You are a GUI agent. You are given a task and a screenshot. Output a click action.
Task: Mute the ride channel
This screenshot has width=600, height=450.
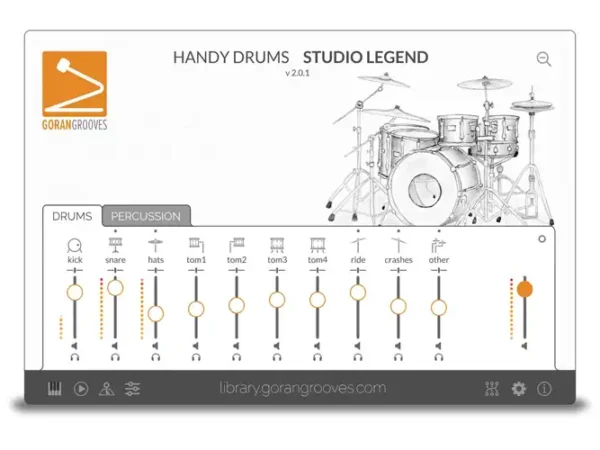click(358, 346)
